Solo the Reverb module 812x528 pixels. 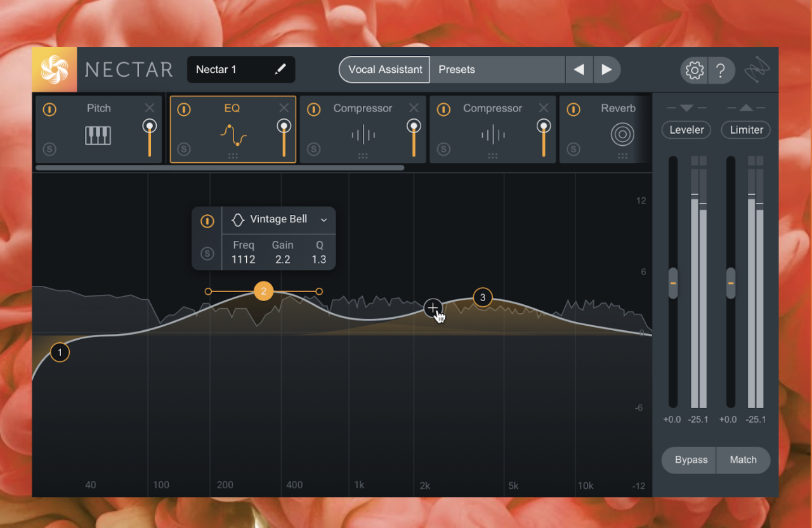click(573, 149)
